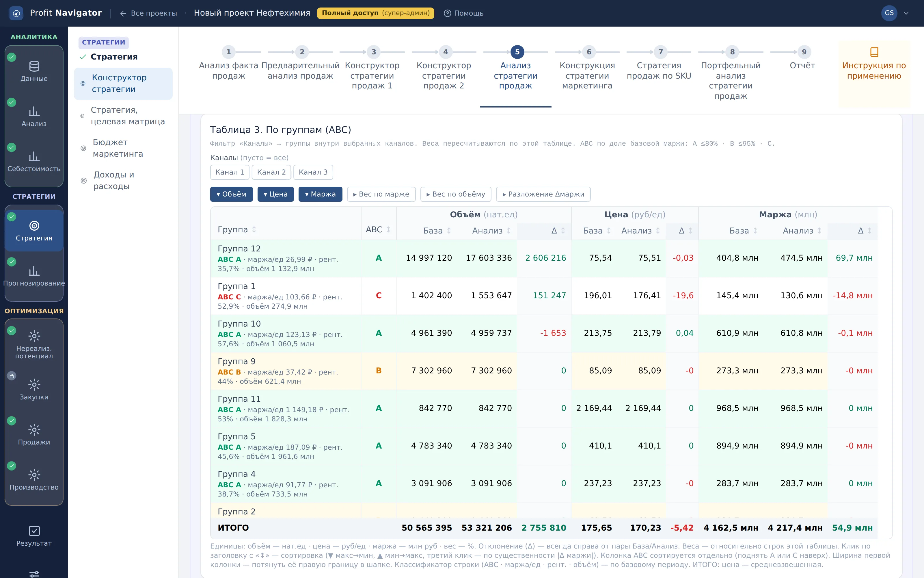Image resolution: width=924 pixels, height=578 pixels.
Task: Open the user account dropdown chevron
Action: [x=906, y=13]
